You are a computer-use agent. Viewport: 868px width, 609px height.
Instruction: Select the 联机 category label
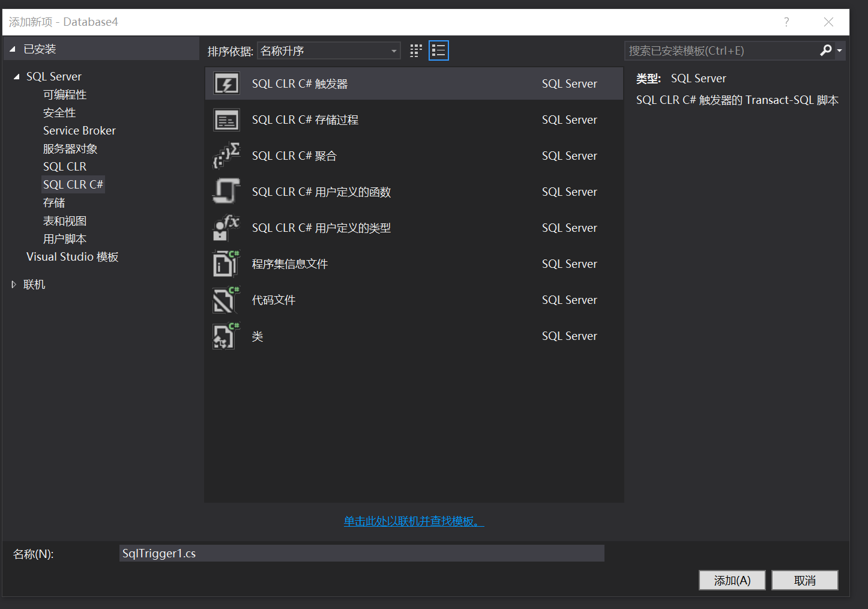click(x=34, y=285)
